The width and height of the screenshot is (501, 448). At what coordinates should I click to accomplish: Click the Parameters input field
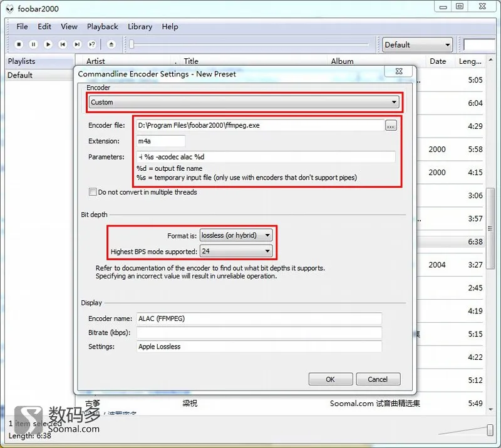[x=266, y=157]
